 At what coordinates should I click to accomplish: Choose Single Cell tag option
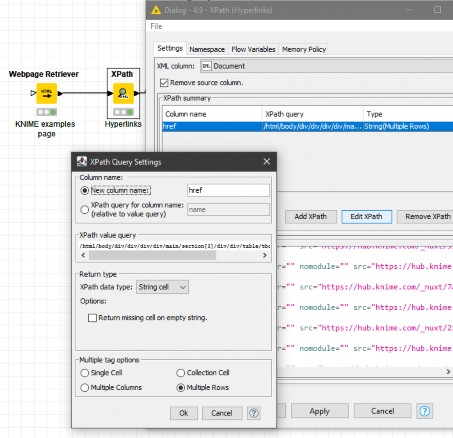(85, 373)
